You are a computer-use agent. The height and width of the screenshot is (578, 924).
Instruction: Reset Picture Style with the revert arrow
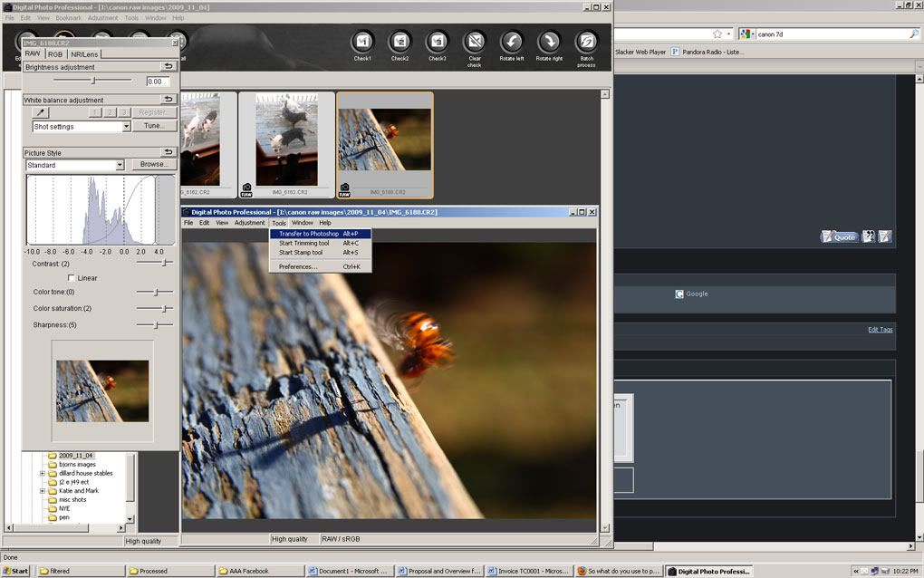pos(168,152)
